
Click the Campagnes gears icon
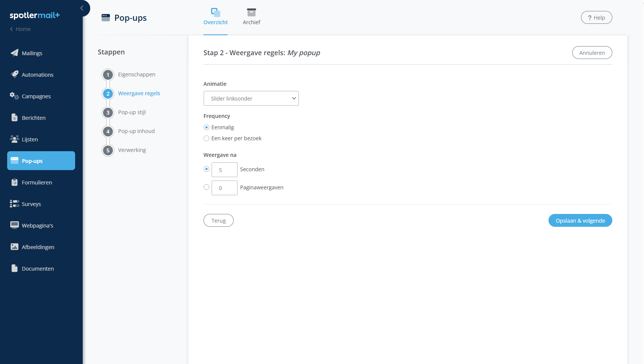point(14,96)
